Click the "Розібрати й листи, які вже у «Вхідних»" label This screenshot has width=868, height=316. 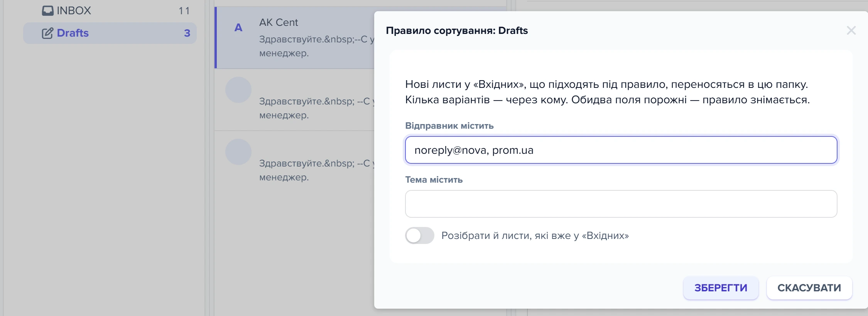point(535,235)
